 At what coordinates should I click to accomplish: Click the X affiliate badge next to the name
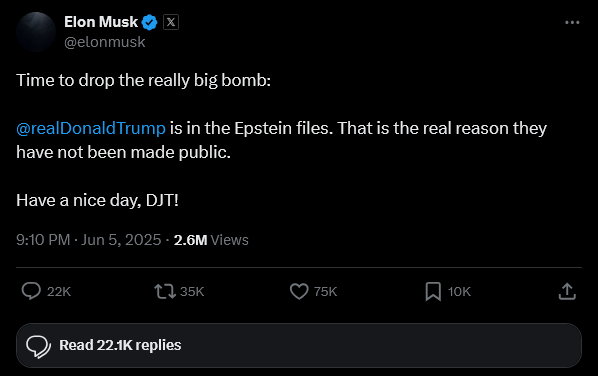[x=171, y=22]
